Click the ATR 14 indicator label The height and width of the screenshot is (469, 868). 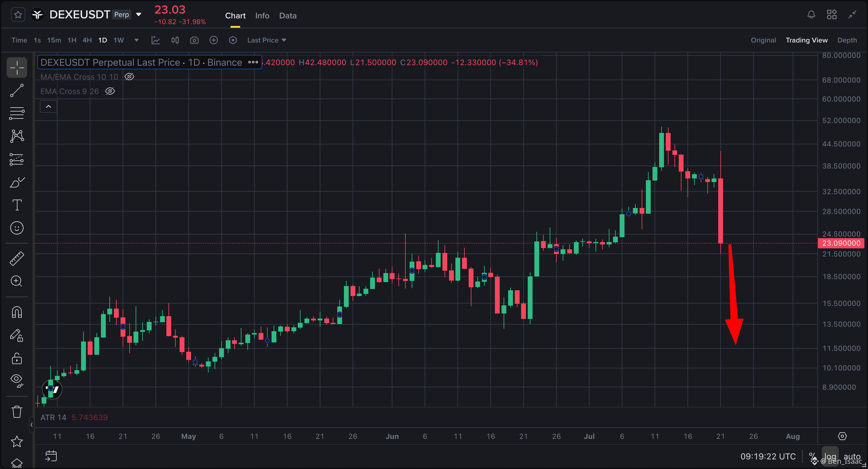(x=53, y=417)
